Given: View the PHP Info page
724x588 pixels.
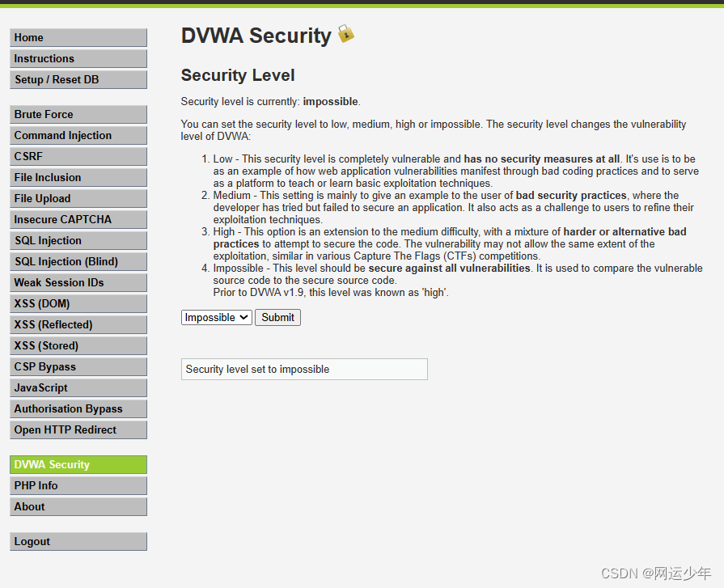Looking at the screenshot, I should pyautogui.click(x=78, y=485).
